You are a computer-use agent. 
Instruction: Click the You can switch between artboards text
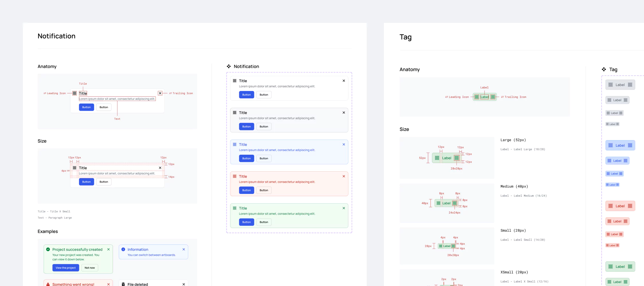pos(152,255)
